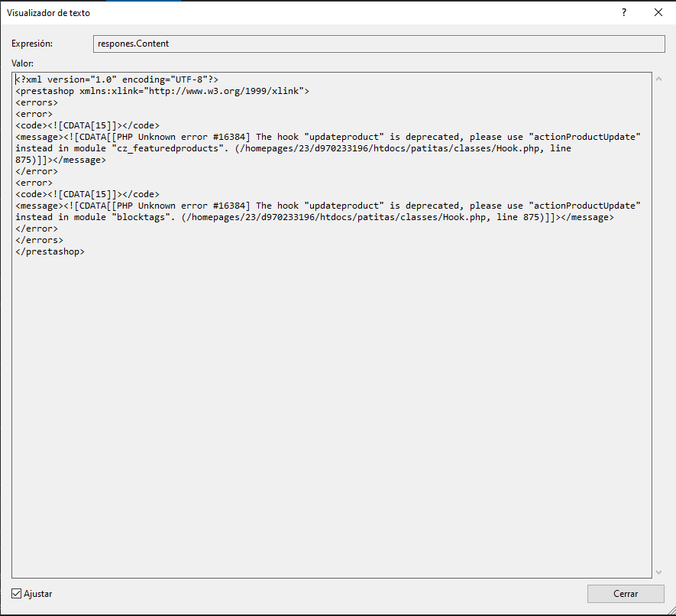Viewport: 676px width, 616px height.
Task: Click the Expresión field with respones.Content
Action: tap(379, 44)
